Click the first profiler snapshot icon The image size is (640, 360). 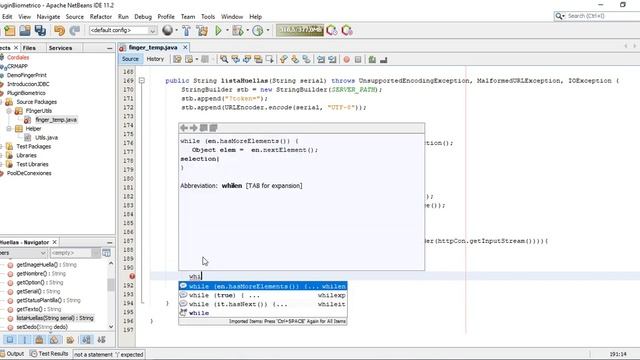coord(332,30)
